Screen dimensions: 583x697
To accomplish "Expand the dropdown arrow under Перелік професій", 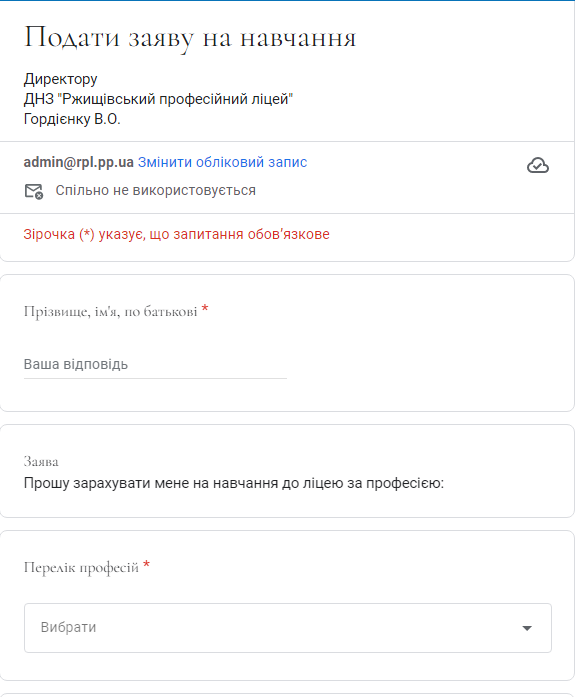I will [527, 628].
